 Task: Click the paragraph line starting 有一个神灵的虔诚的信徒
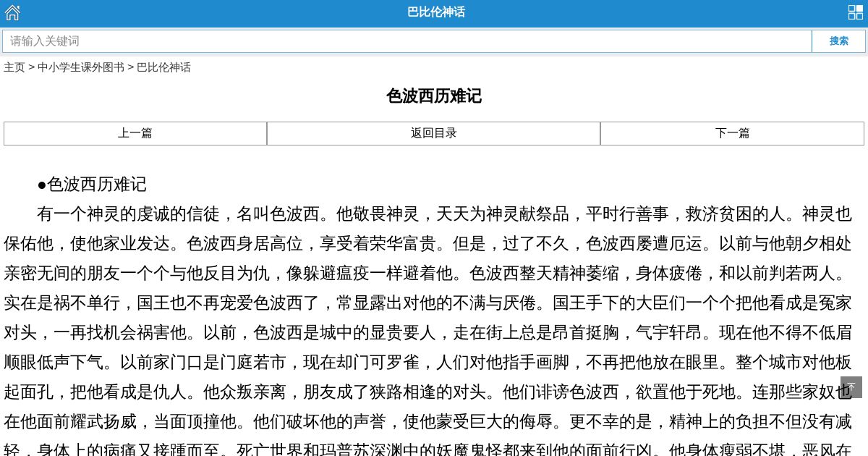tap(444, 214)
